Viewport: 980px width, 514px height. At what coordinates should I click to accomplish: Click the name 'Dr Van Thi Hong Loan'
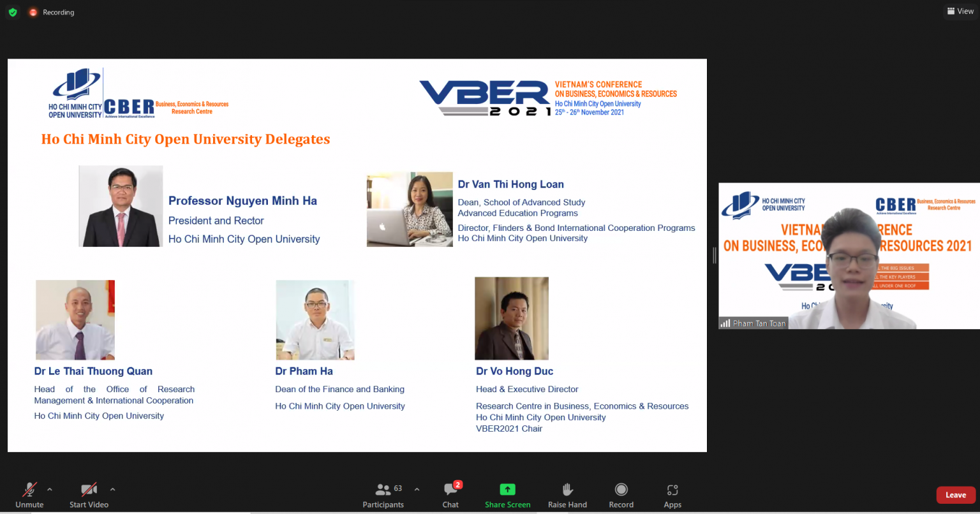pos(510,184)
